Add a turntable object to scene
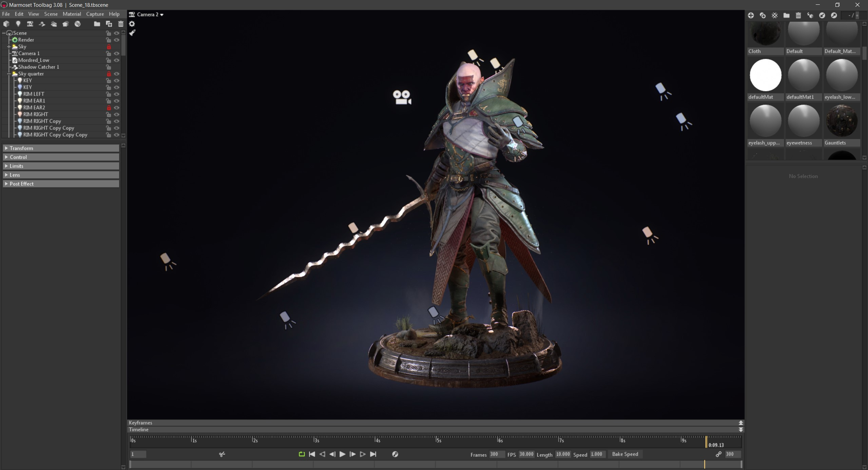 (x=78, y=24)
